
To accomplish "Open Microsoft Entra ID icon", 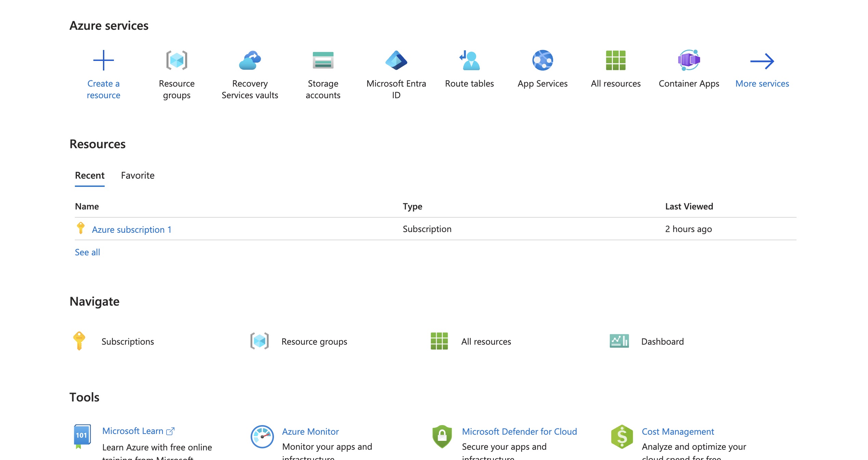I will pos(396,61).
